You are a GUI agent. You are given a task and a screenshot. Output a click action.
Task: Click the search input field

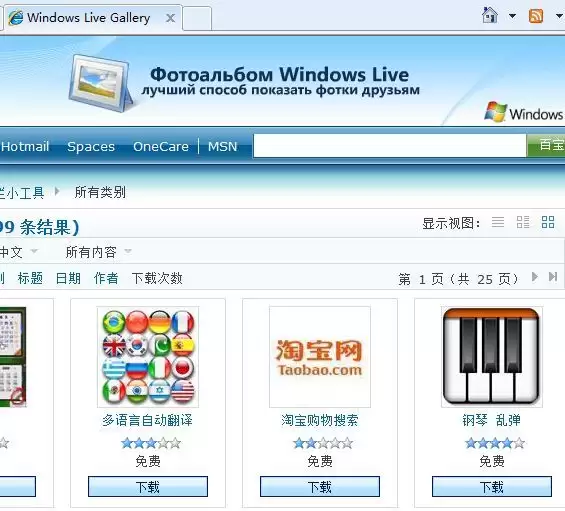click(x=390, y=146)
